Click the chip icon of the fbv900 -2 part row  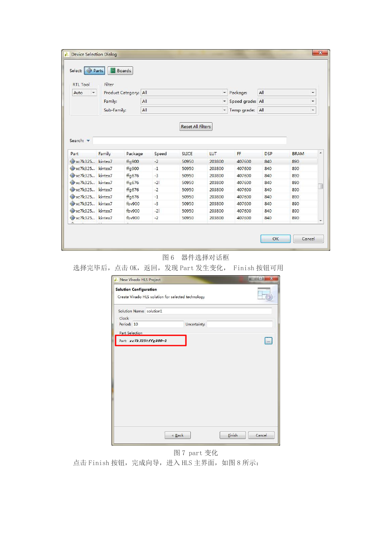72,218
